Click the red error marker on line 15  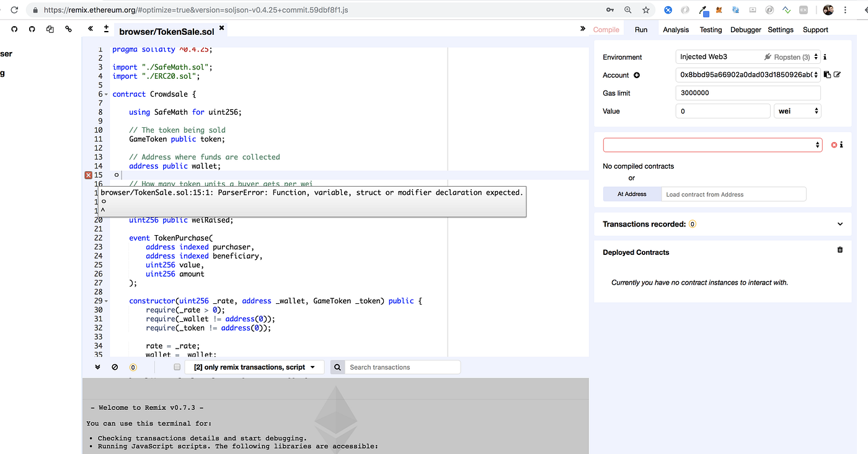pos(88,176)
